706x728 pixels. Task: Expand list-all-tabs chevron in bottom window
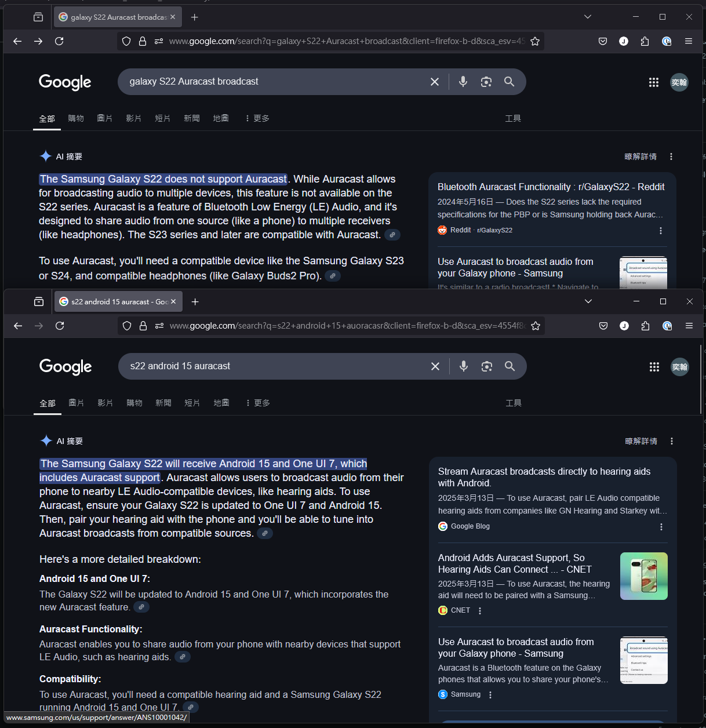click(588, 301)
